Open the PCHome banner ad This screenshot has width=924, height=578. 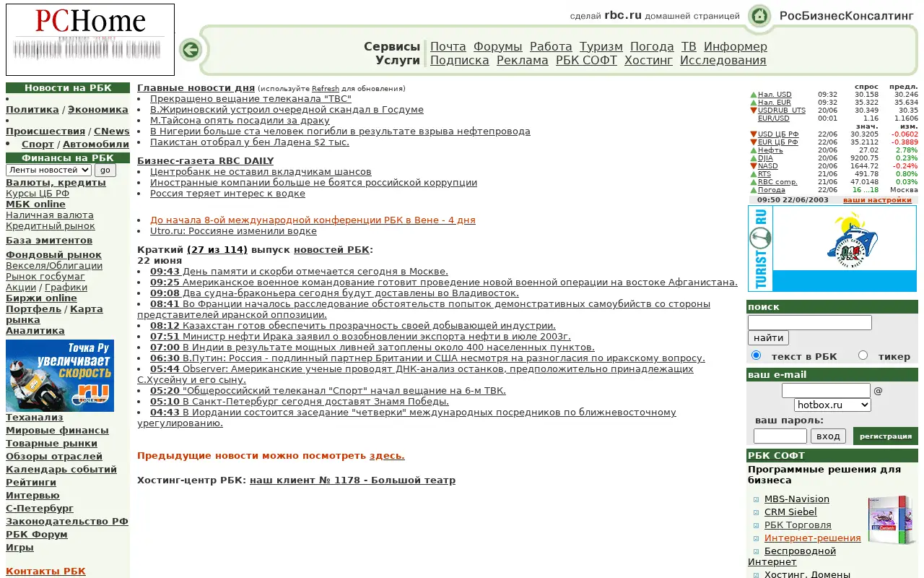click(90, 40)
